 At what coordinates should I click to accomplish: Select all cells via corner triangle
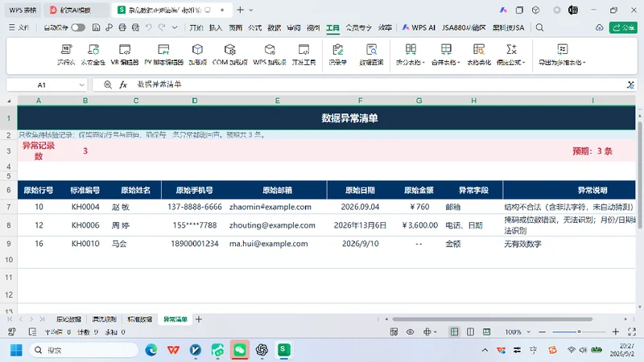[9, 101]
